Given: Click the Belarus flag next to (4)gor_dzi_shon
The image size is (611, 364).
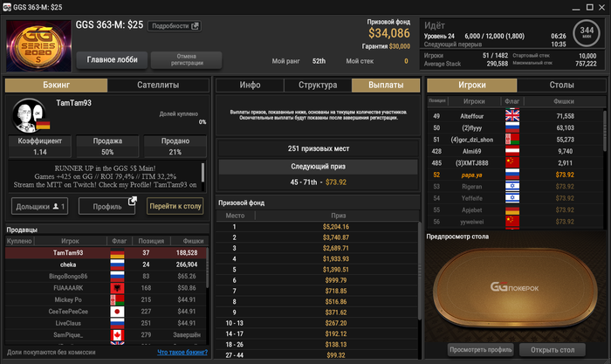Looking at the screenshot, I should [x=512, y=140].
